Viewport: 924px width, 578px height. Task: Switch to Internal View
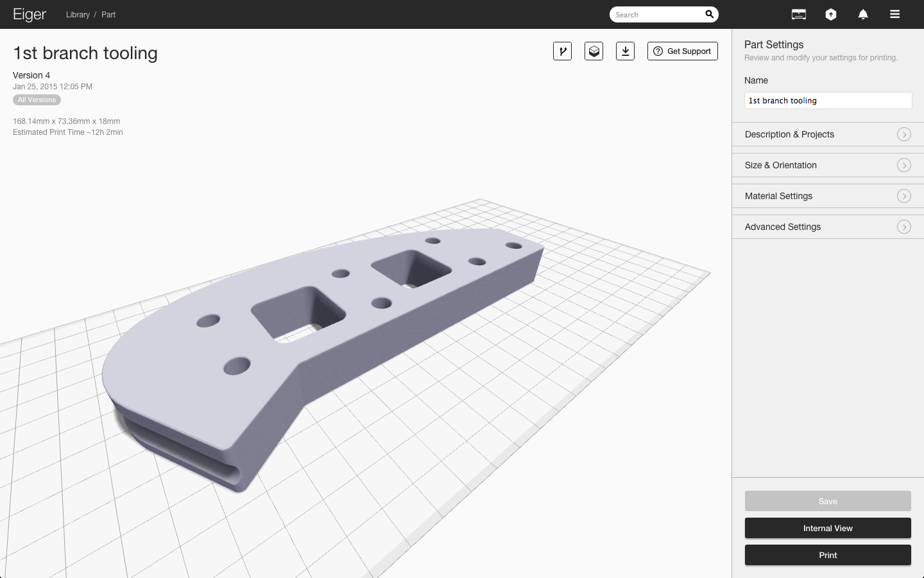click(828, 528)
